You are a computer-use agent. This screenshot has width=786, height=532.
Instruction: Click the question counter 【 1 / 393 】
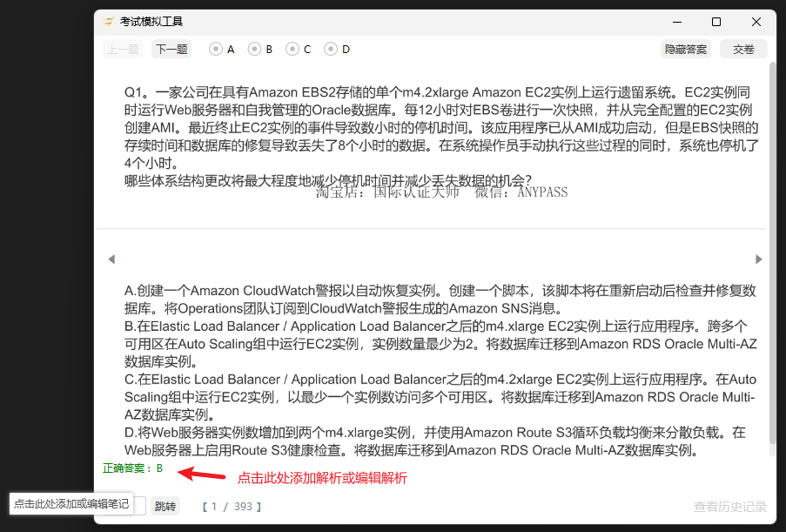tap(232, 507)
